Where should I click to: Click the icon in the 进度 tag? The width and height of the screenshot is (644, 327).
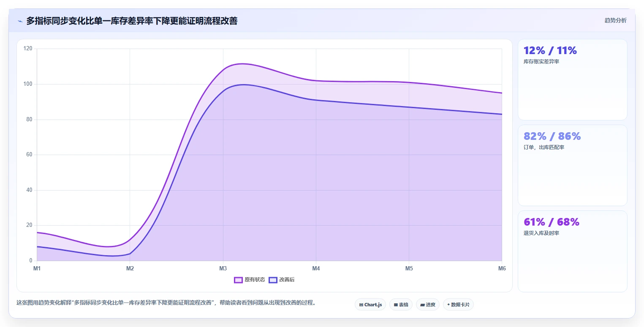[x=422, y=305]
